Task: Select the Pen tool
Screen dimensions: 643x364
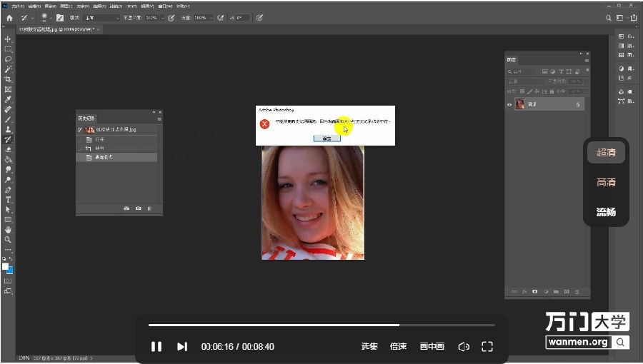Action: (8, 190)
